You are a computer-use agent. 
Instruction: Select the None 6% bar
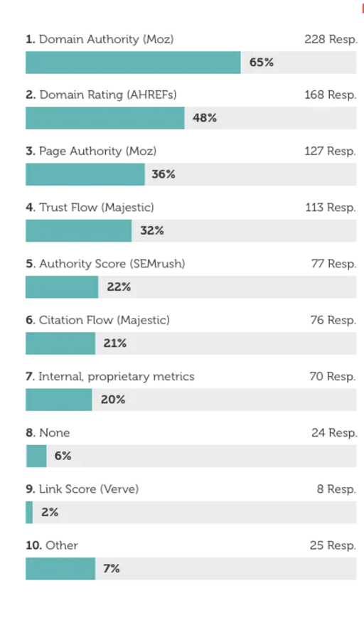[191, 456]
